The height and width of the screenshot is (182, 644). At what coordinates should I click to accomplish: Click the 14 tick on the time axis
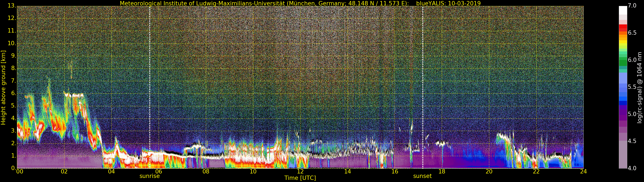click(x=348, y=172)
